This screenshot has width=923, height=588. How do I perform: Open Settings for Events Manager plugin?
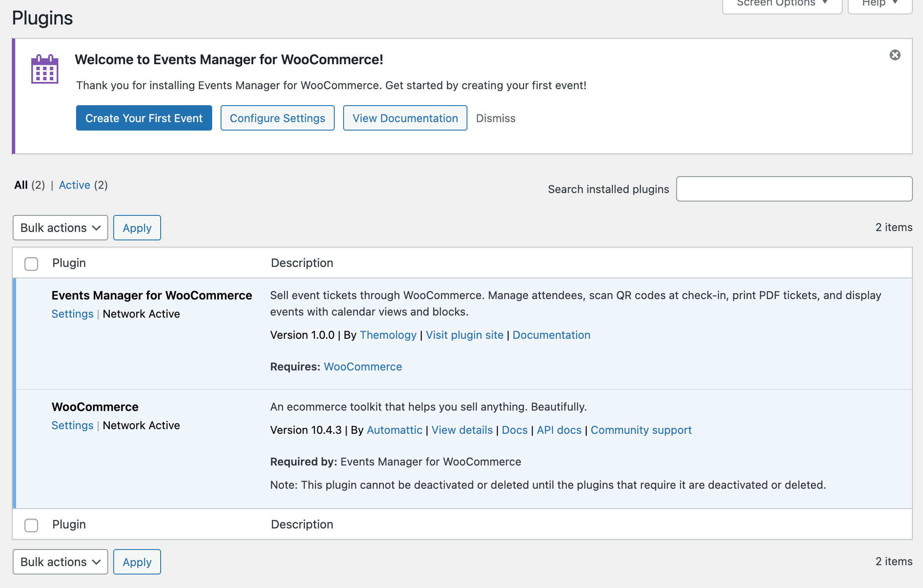click(72, 314)
